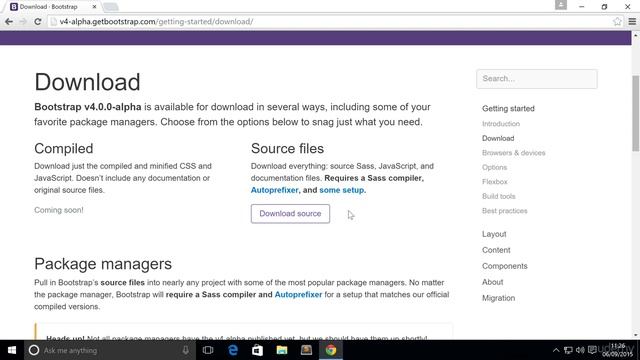Click the scrollbar down arrow
This screenshot has width=640, height=360.
(x=636, y=335)
